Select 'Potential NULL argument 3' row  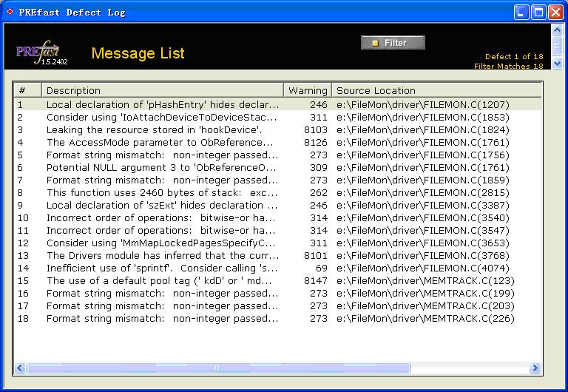point(278,168)
